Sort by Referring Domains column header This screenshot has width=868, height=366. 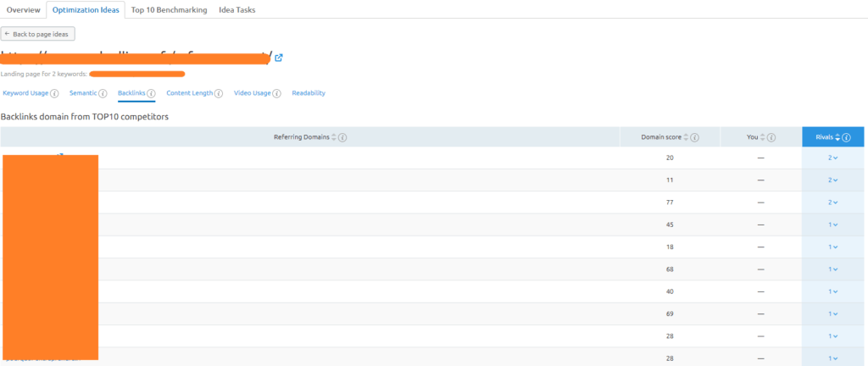coord(303,137)
